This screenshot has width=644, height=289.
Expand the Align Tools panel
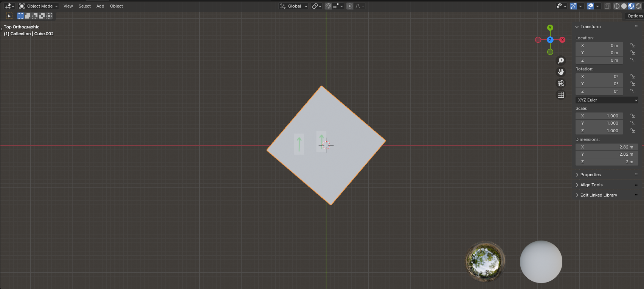(591, 185)
